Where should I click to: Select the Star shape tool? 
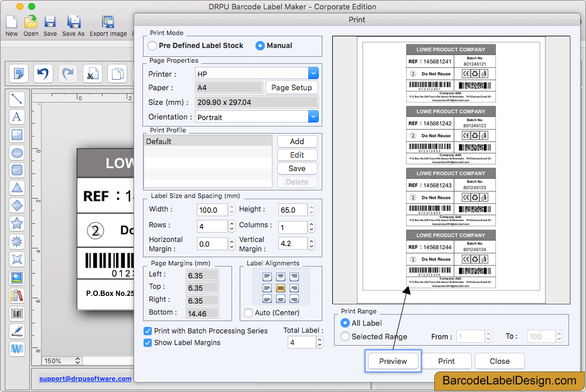pyautogui.click(x=17, y=223)
